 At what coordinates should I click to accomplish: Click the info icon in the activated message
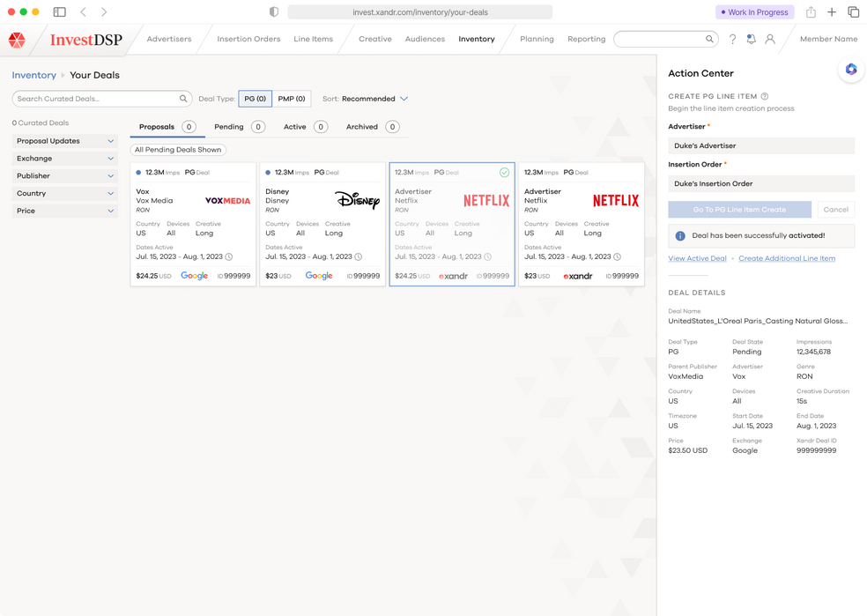click(x=680, y=235)
